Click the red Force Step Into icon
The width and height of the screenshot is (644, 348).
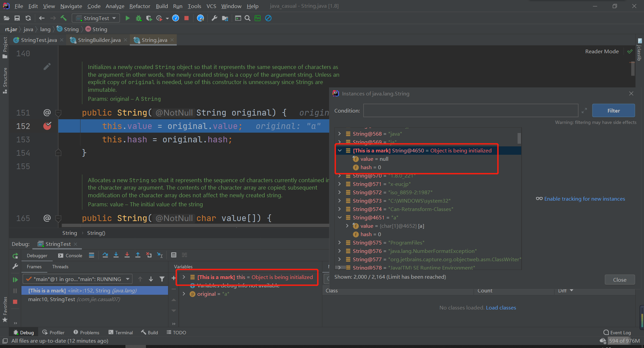[127, 255]
